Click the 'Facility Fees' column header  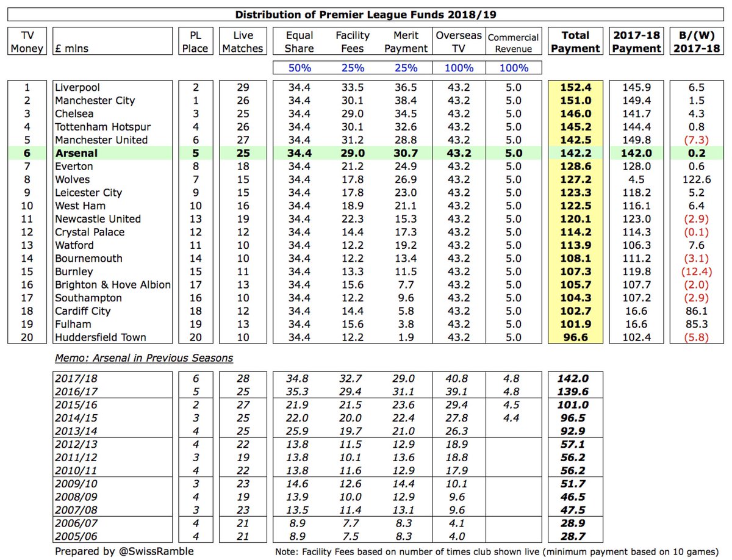click(x=353, y=41)
